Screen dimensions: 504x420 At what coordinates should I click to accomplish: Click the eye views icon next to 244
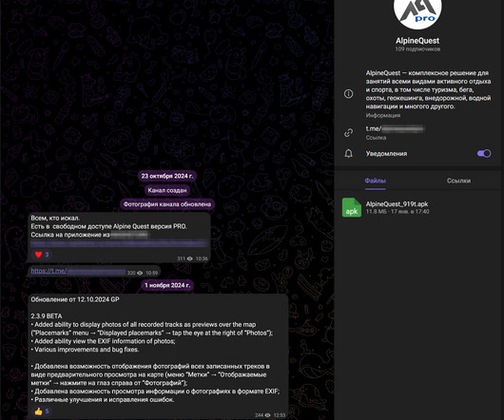coord(267,415)
